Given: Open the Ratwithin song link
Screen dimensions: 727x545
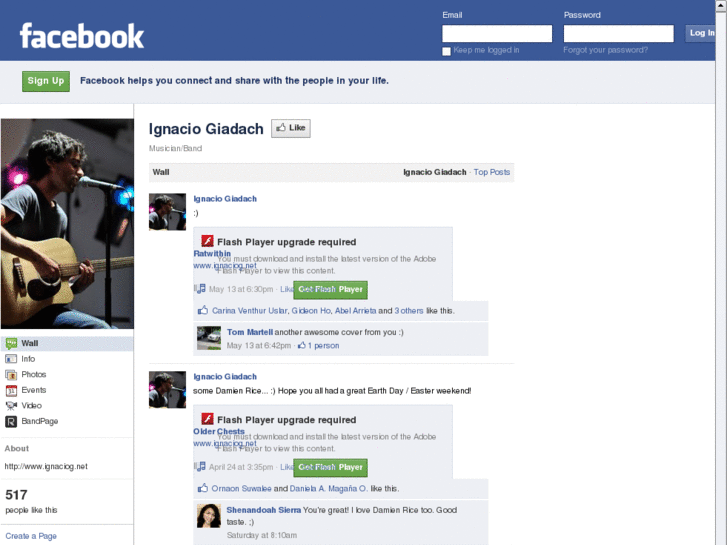Looking at the screenshot, I should pos(212,254).
